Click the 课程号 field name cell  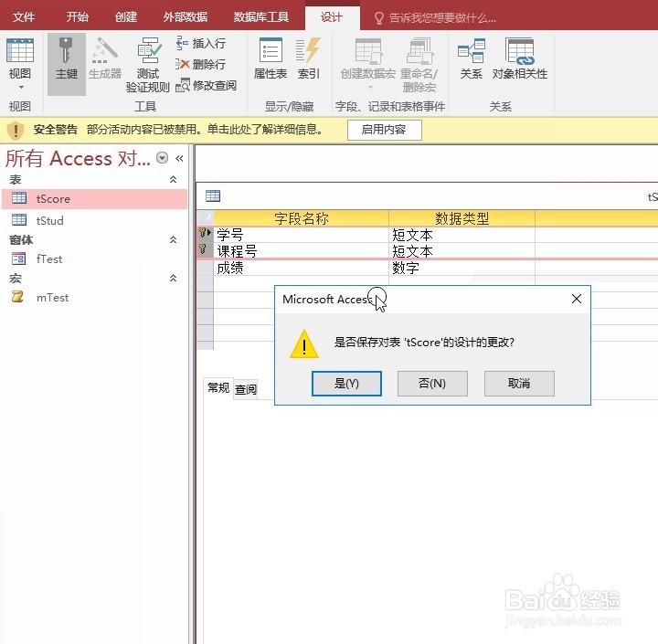(x=301, y=251)
